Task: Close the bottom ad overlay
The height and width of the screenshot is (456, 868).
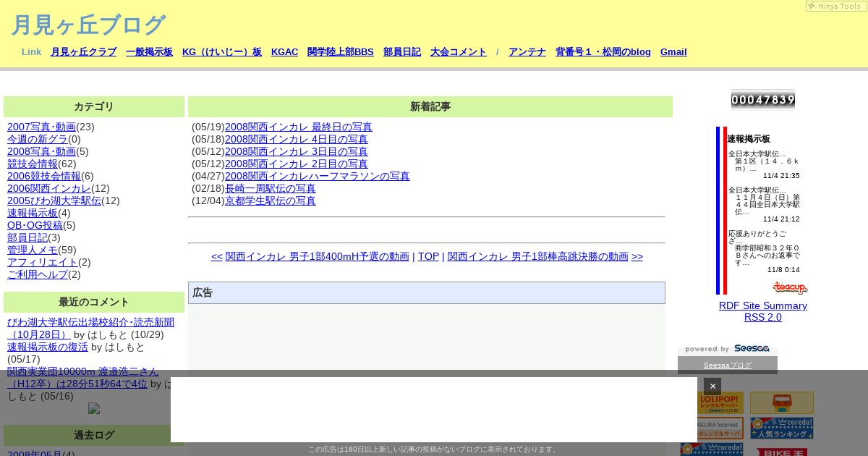Action: coord(712,386)
